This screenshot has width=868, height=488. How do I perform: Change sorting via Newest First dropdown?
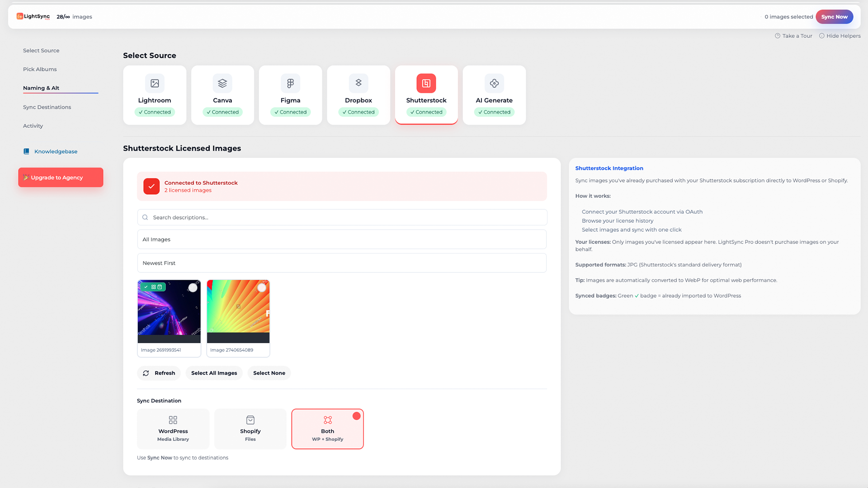[342, 263]
